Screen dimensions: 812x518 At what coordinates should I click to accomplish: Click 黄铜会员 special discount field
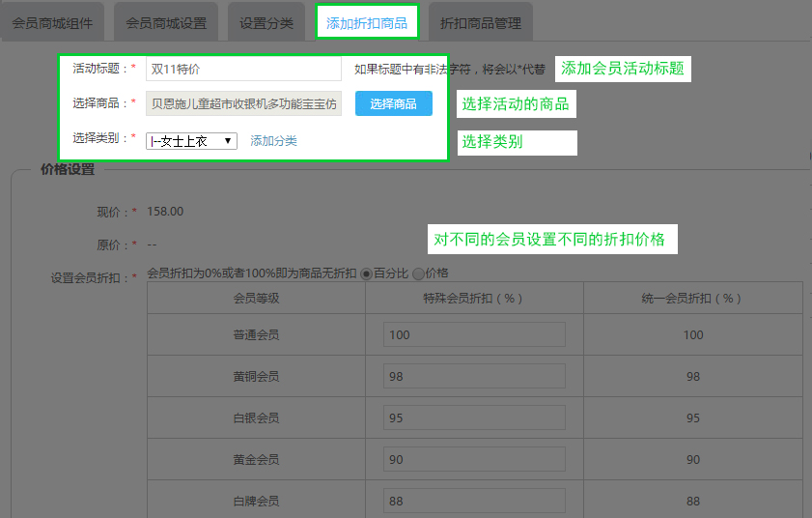(x=474, y=377)
